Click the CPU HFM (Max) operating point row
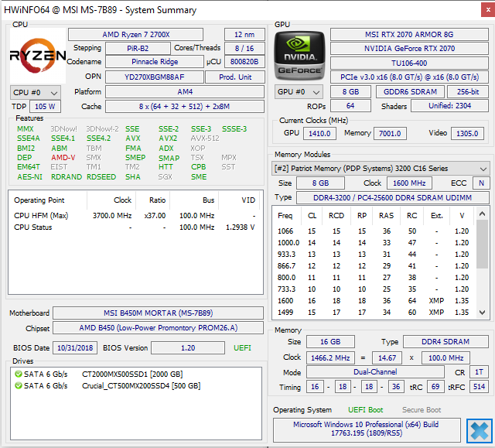This screenshot has height=448, width=495. click(135, 216)
